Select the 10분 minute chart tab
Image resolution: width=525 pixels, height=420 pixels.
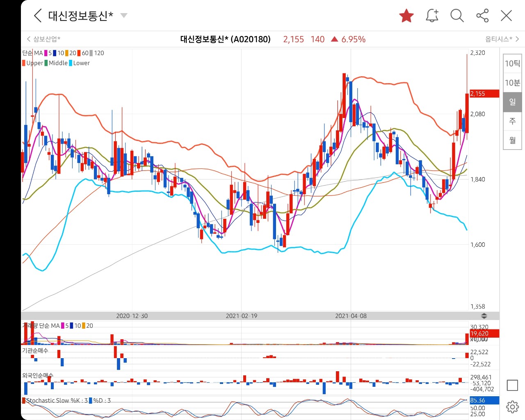point(512,83)
